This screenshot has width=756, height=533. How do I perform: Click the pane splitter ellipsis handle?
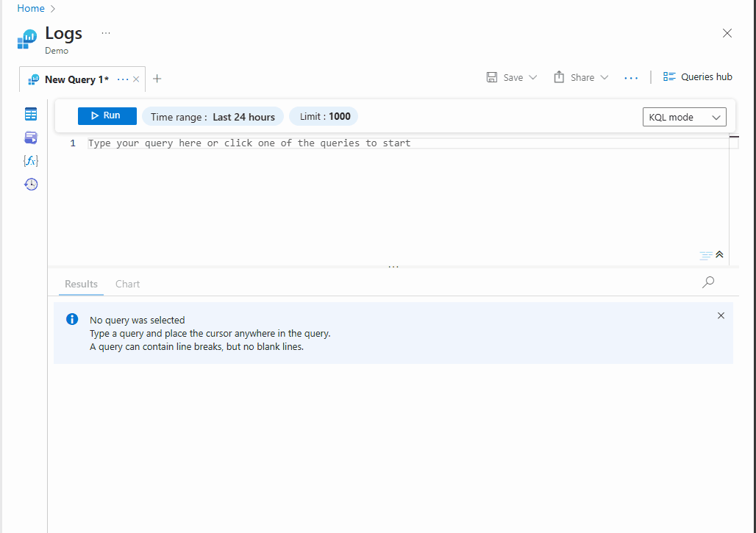click(x=393, y=266)
